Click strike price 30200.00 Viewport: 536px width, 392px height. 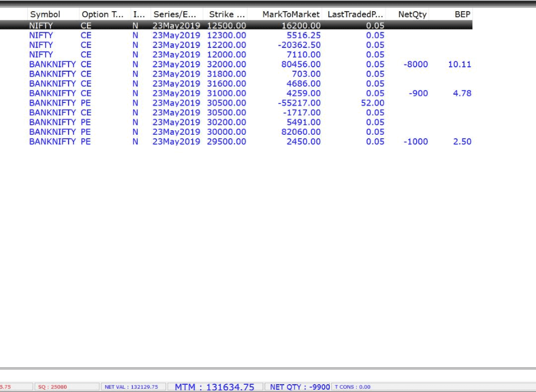pos(227,122)
